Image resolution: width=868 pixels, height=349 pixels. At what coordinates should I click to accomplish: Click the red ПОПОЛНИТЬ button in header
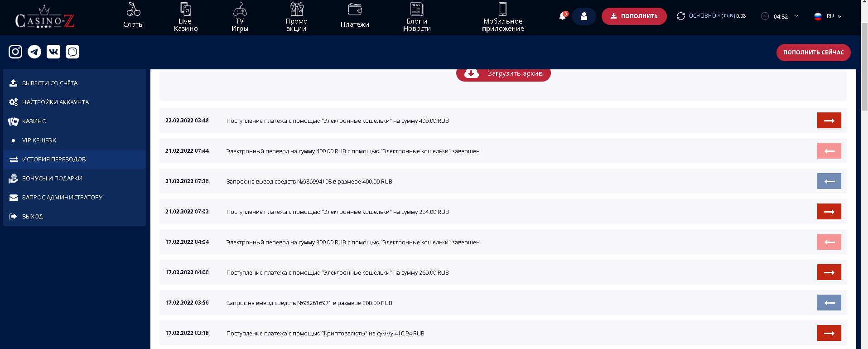tap(634, 16)
